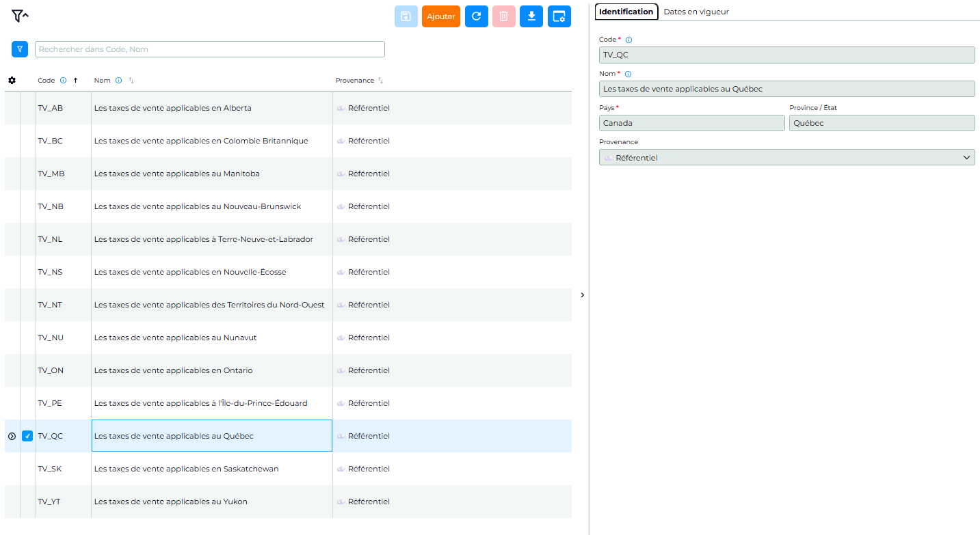Open the Provenance dropdown

click(x=787, y=158)
